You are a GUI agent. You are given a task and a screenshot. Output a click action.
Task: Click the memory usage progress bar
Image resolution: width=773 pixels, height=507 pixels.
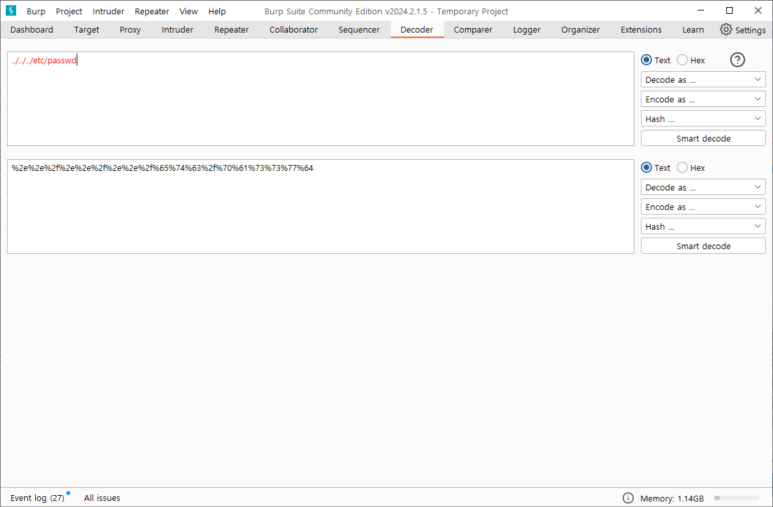coord(737,498)
